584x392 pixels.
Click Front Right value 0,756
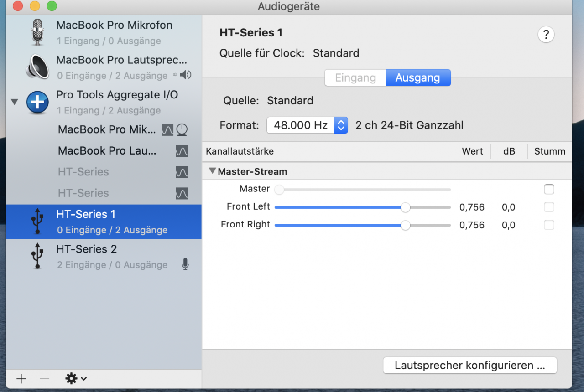[472, 225]
